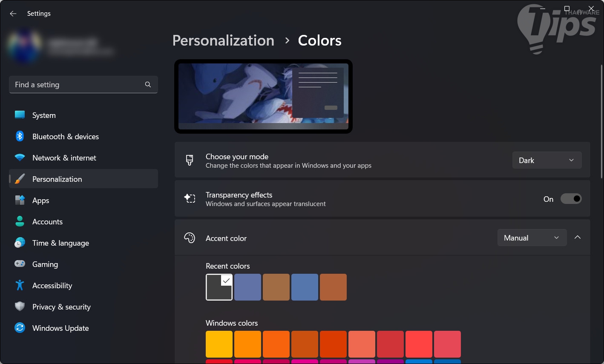Click the Windows colors label

232,323
